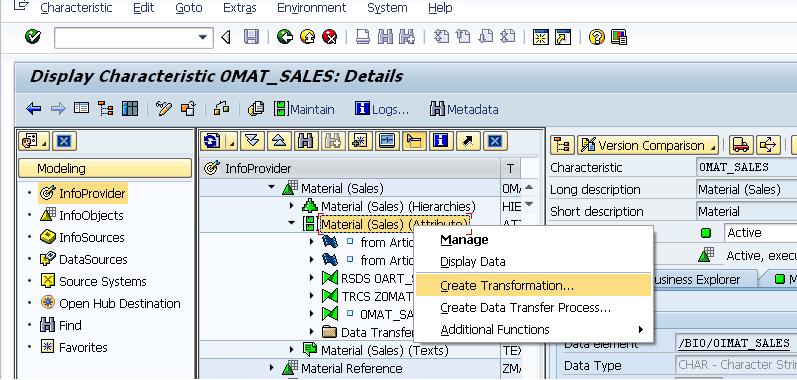Select InfoObjects in Modeling panel
The height and width of the screenshot is (380, 797).
[91, 215]
